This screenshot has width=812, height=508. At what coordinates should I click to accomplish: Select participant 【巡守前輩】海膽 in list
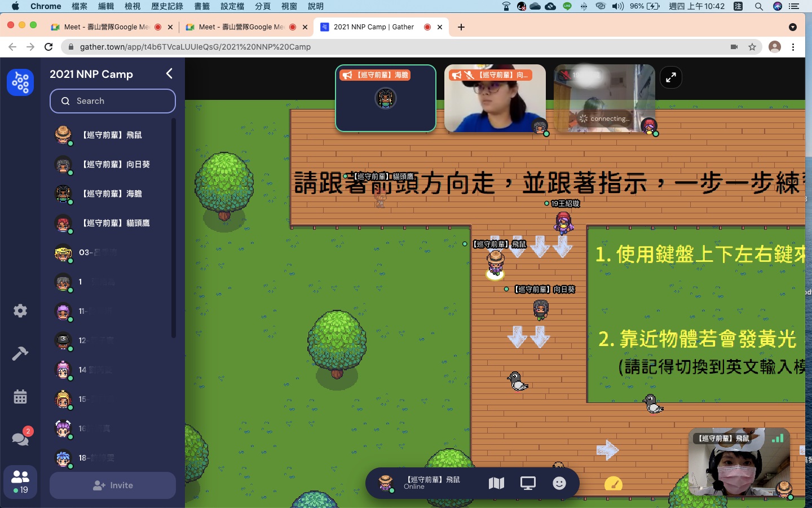pos(112,194)
